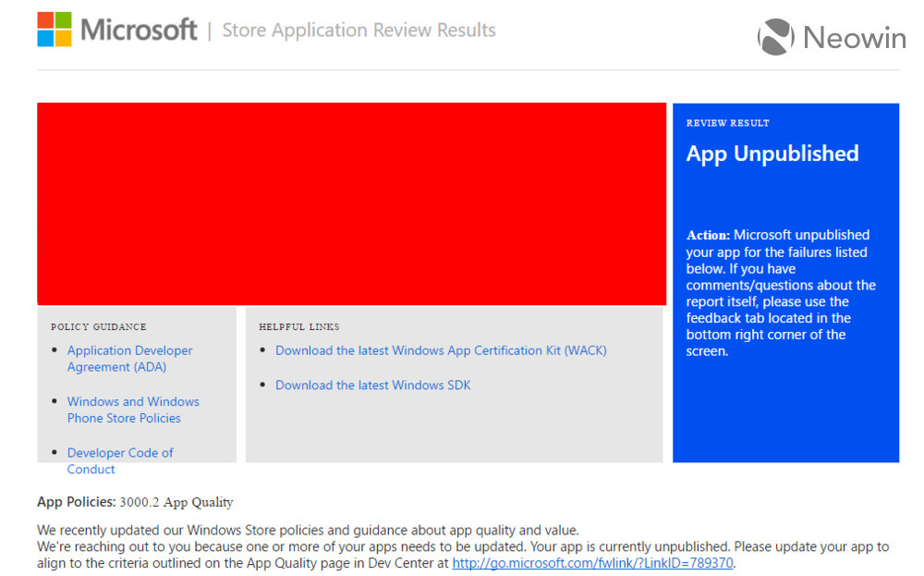Open the Application Developer Agreement (ADA) link
The height and width of the screenshot is (576, 924).
129,359
